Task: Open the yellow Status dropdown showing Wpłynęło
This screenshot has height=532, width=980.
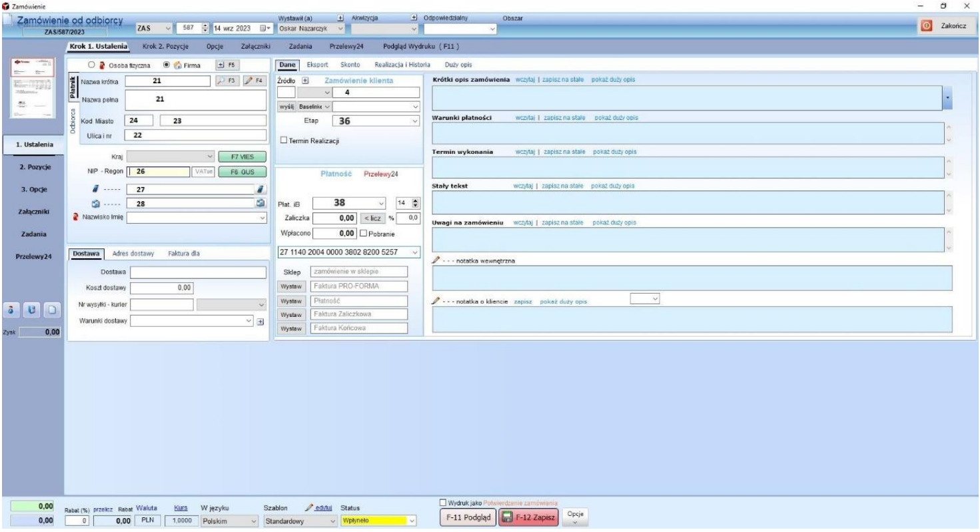Action: pyautogui.click(x=412, y=520)
